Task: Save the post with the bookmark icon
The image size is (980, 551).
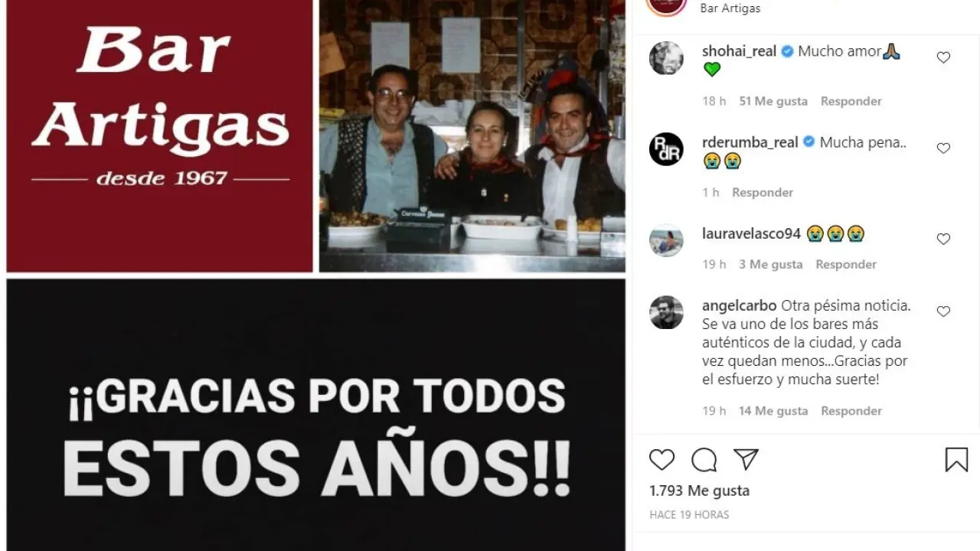Action: [956, 460]
